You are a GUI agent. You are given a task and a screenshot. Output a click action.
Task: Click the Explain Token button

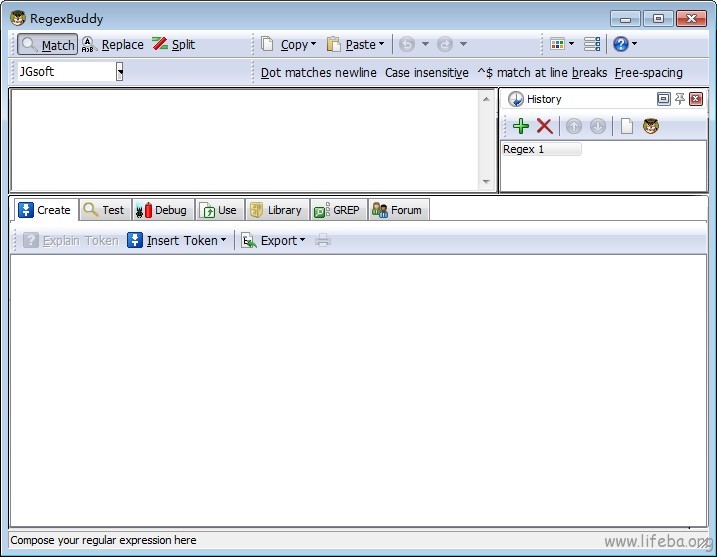point(71,241)
